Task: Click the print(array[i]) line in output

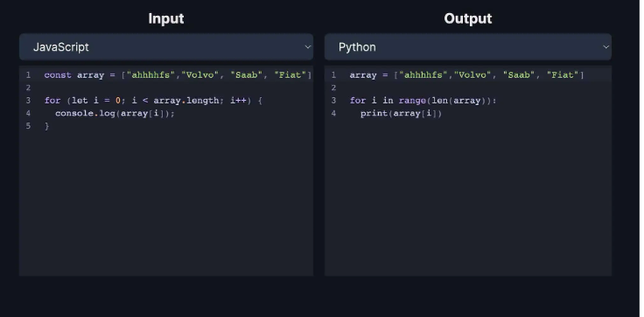Action: pyautogui.click(x=401, y=113)
